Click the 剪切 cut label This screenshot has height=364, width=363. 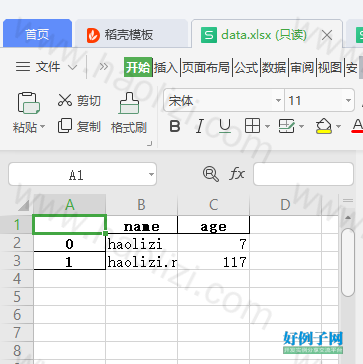pyautogui.click(x=89, y=100)
